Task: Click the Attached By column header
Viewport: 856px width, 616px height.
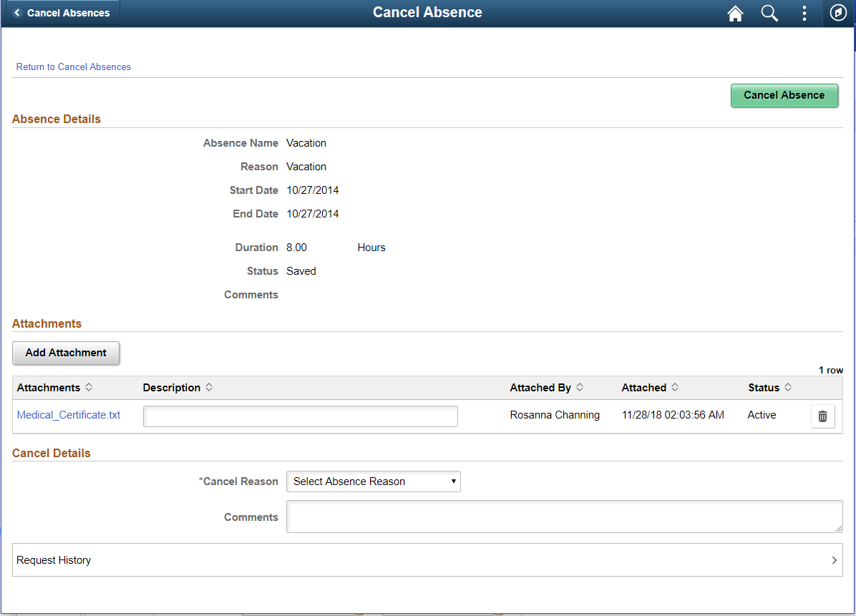Action: [540, 387]
